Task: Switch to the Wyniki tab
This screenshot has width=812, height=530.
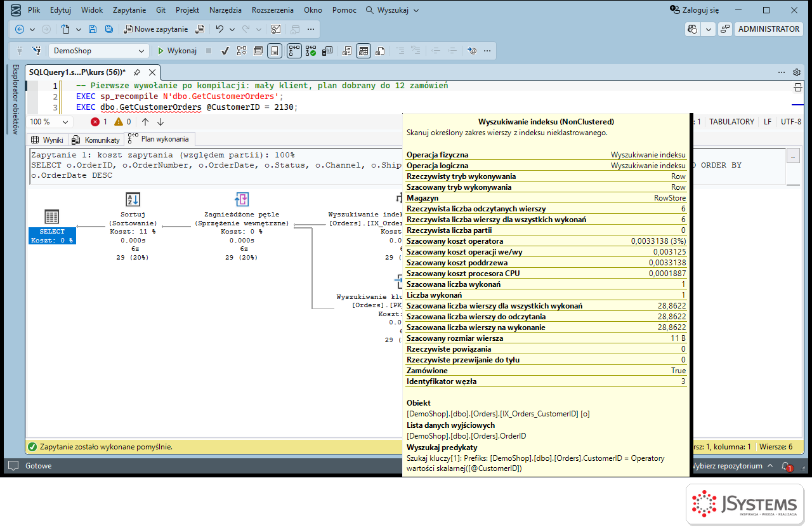Action: (x=47, y=140)
